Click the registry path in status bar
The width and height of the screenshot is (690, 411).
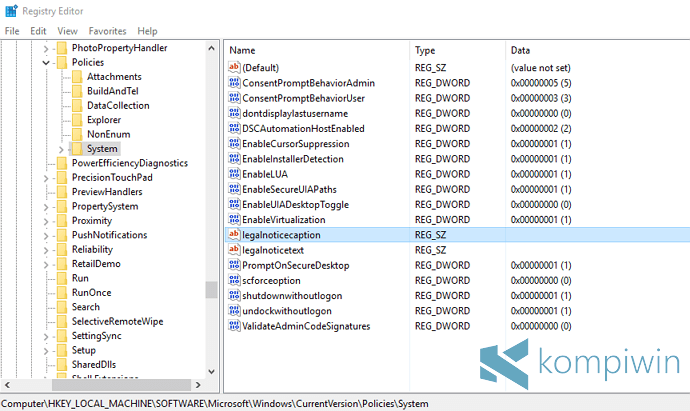(215, 404)
